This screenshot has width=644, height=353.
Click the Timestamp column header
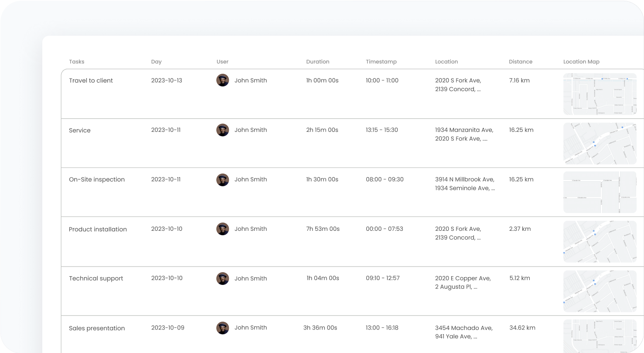[x=381, y=62]
